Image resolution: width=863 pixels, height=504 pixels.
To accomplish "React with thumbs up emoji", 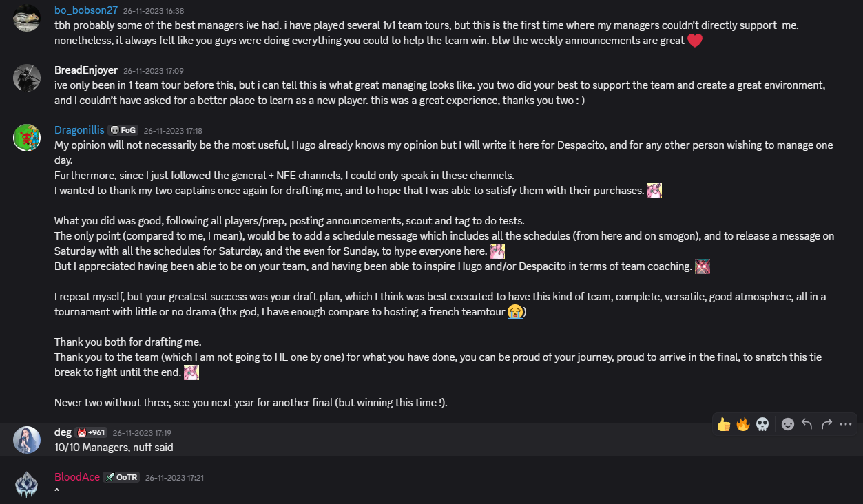I will click(x=724, y=424).
